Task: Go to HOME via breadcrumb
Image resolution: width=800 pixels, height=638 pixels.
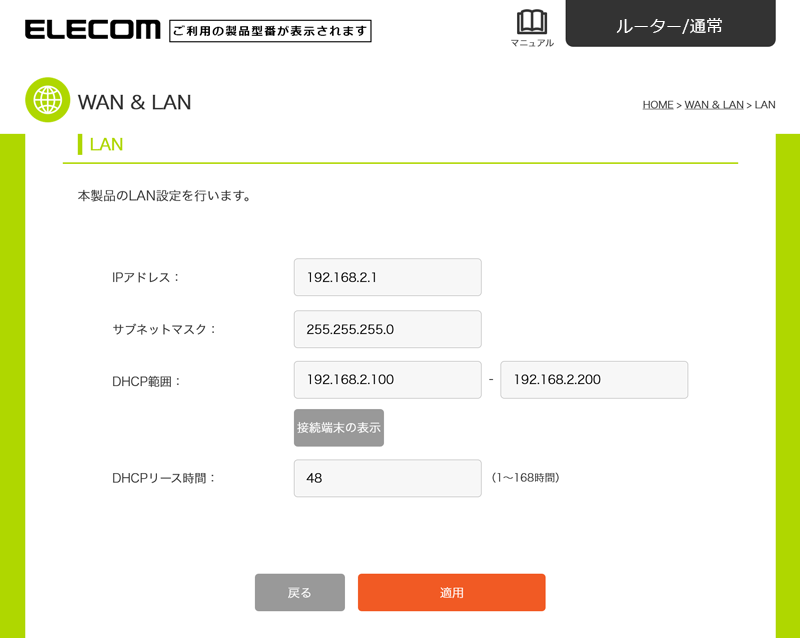Action: click(x=657, y=105)
